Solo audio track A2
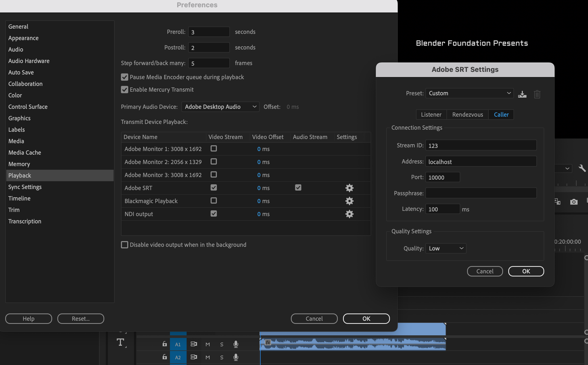588x365 pixels. click(222, 357)
